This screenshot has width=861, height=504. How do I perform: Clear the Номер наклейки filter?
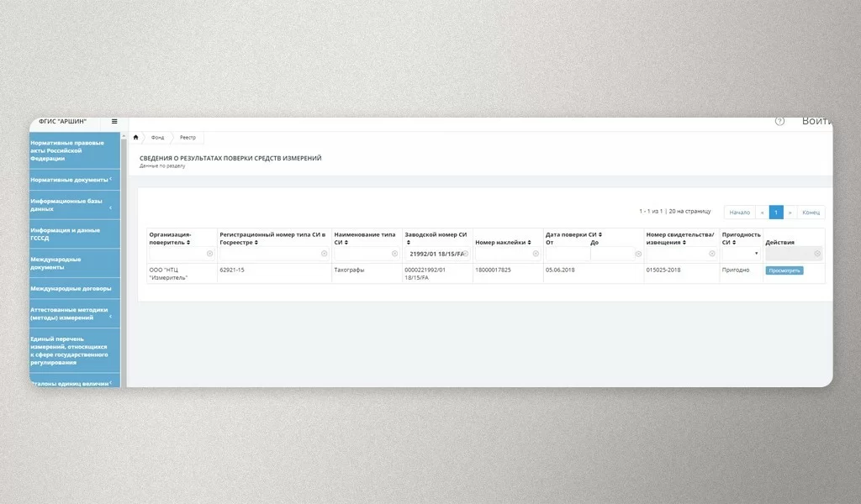point(536,253)
